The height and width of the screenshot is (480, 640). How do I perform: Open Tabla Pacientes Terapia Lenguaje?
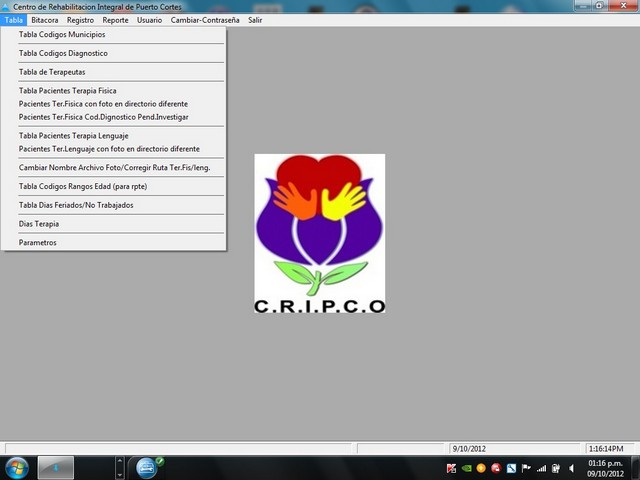(x=113, y=136)
